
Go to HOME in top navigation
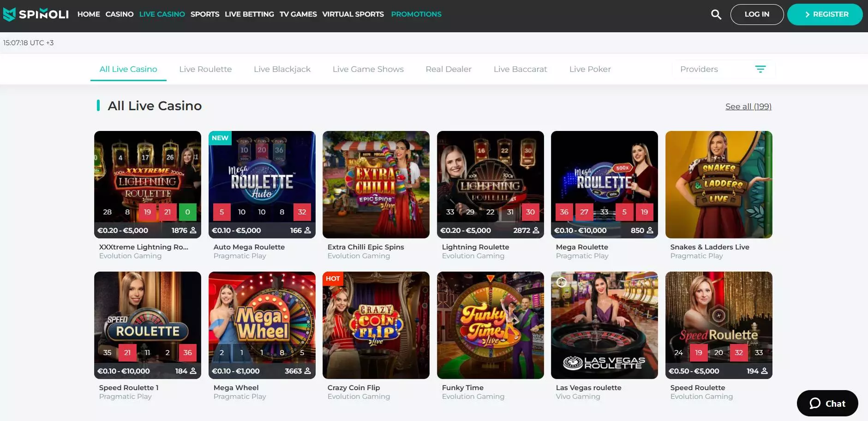89,14
